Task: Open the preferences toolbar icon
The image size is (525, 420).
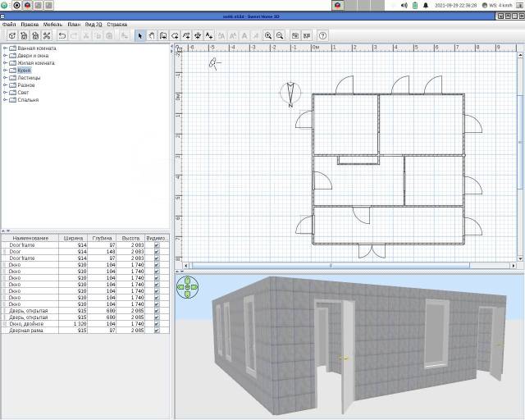Action: coord(47,35)
